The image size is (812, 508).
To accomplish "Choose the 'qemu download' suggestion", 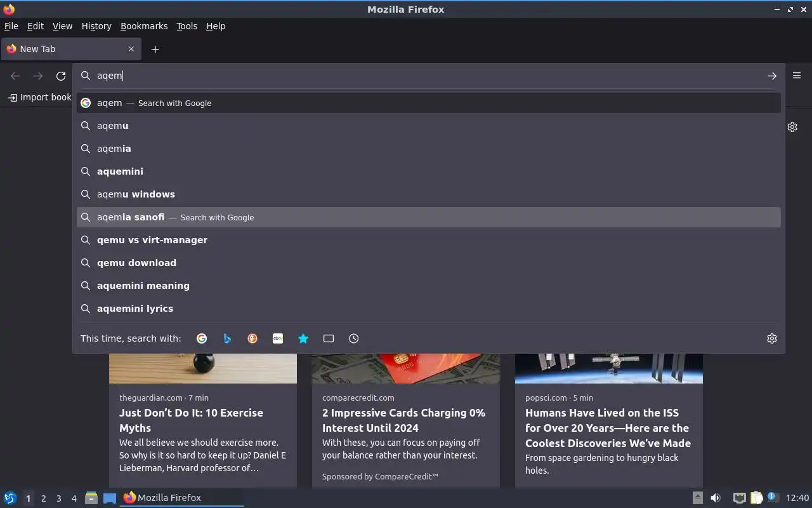I will (x=429, y=263).
